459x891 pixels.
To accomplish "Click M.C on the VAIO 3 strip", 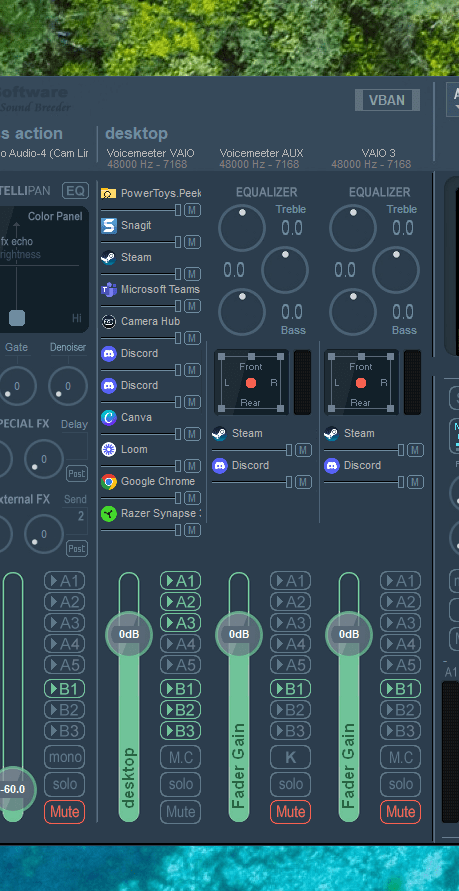I will [x=400, y=757].
